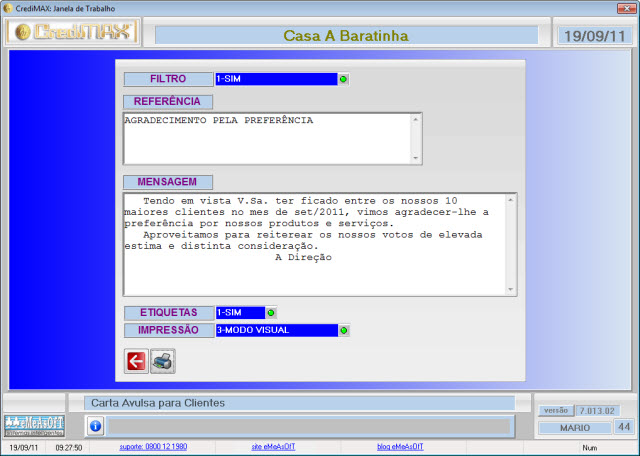Toggle the green indicator beside IMPRESSÃO
Viewport: 640px width, 456px height.
(x=343, y=330)
